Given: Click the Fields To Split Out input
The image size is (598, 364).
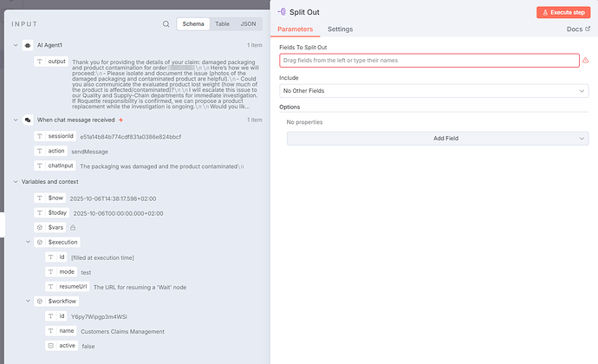Looking at the screenshot, I should coord(428,61).
